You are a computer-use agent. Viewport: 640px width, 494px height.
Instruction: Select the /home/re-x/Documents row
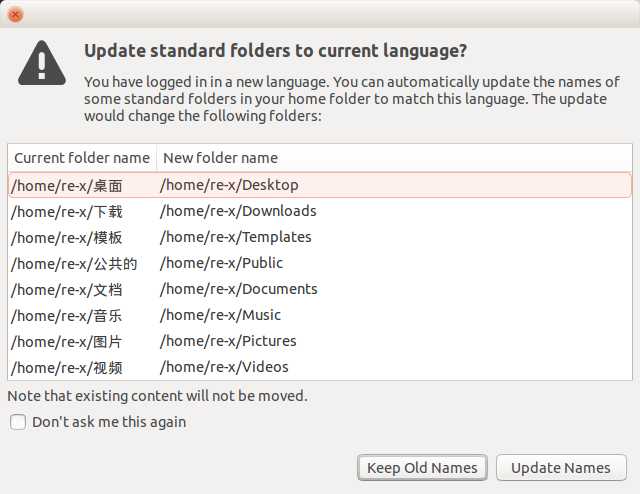(x=320, y=289)
